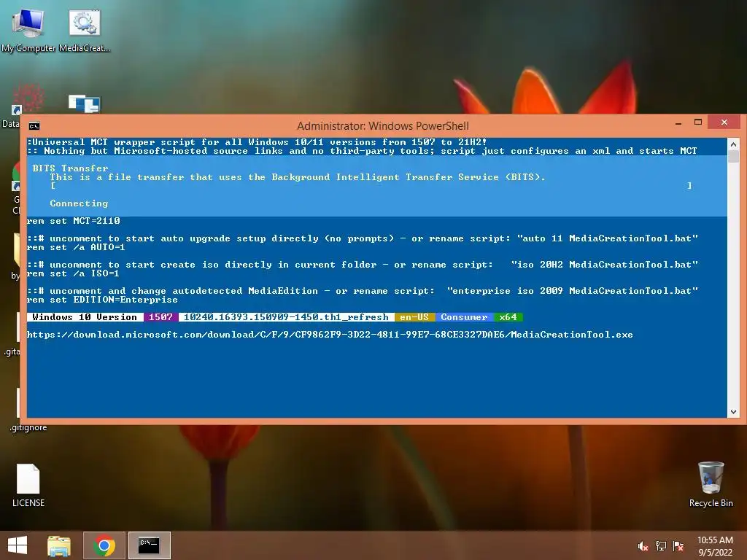Close the Administrator PowerShell window
This screenshot has height=560, width=747.
[x=724, y=122]
